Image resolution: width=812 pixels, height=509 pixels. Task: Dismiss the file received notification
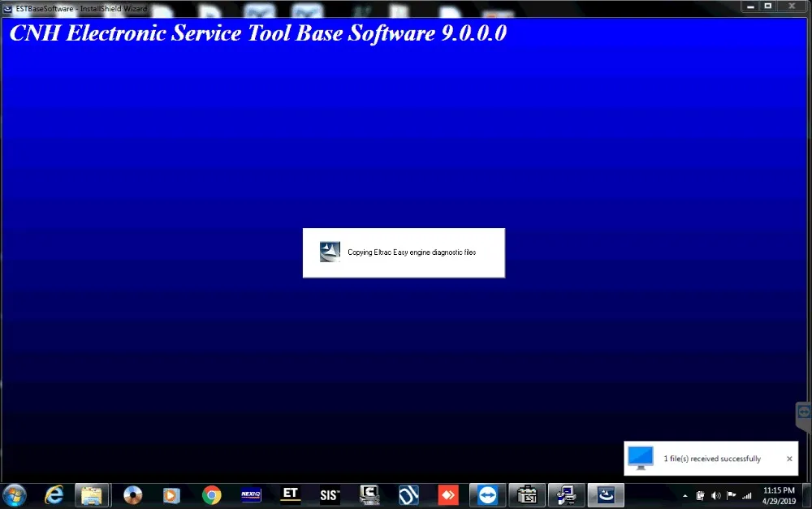point(789,459)
